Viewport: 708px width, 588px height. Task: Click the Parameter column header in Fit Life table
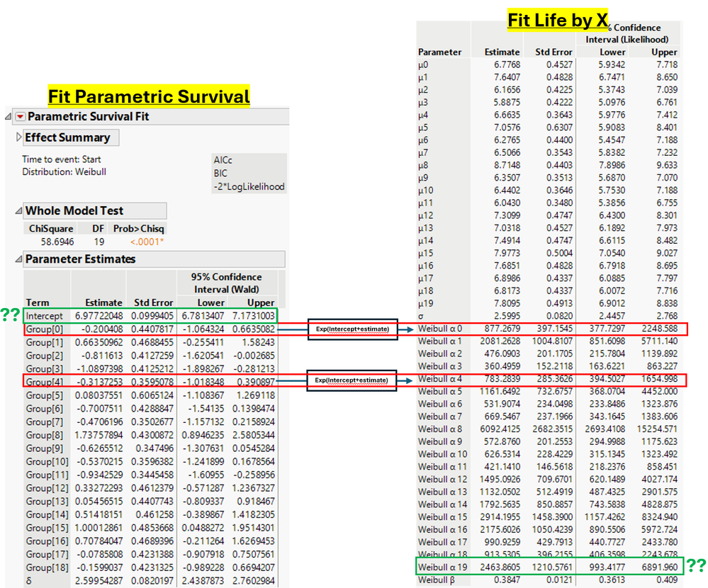(x=440, y=52)
